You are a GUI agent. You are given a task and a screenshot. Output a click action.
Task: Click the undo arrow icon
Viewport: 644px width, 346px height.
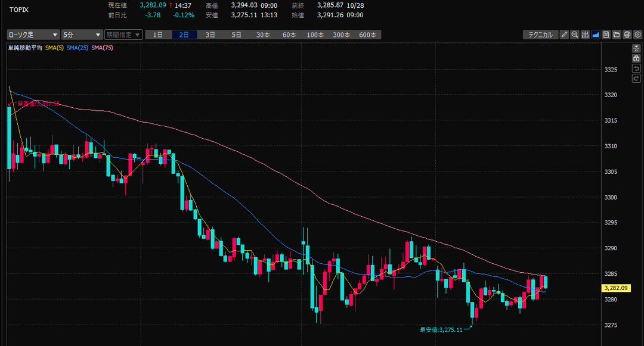pos(636,69)
